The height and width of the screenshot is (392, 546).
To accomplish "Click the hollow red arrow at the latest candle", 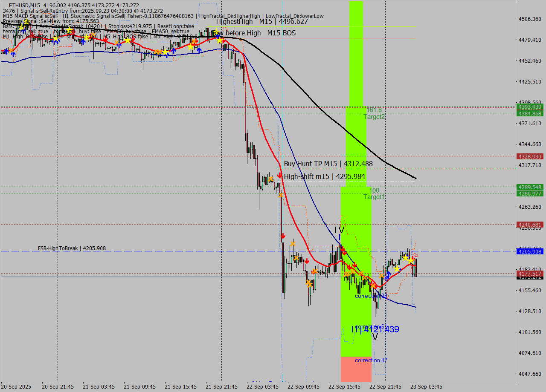I will (415, 255).
